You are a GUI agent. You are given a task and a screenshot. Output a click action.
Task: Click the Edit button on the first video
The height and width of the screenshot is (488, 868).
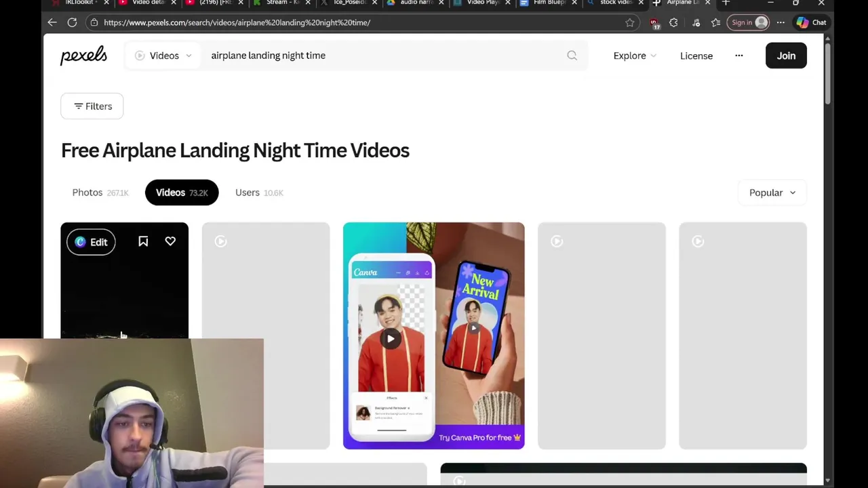click(91, 242)
